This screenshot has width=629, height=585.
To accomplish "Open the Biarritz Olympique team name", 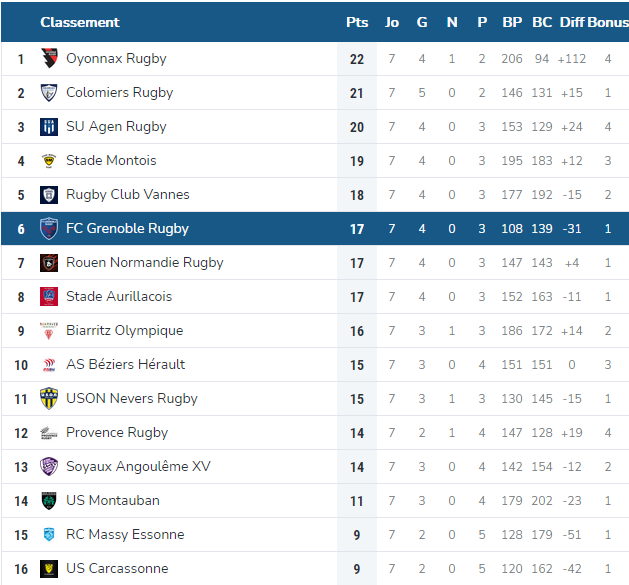I will [x=125, y=331].
